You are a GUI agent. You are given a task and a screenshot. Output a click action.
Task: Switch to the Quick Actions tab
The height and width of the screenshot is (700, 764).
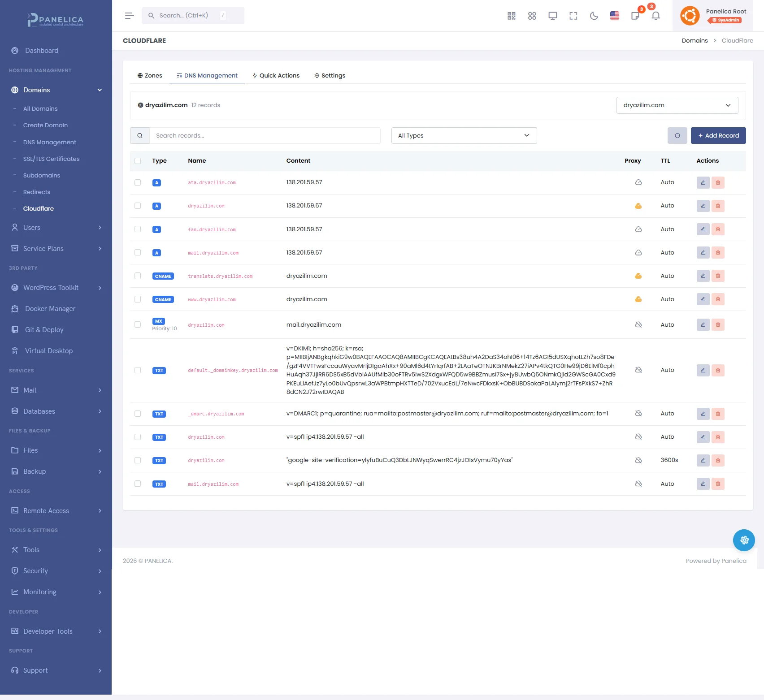click(x=276, y=76)
